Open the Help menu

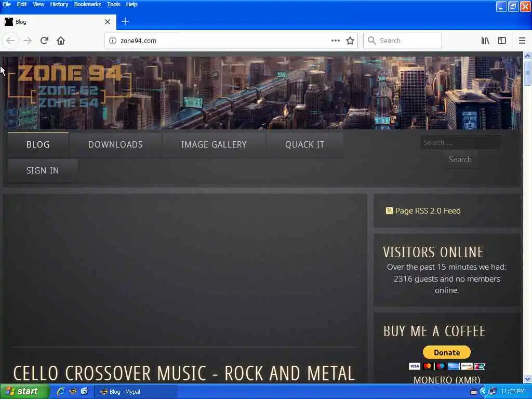pos(131,4)
